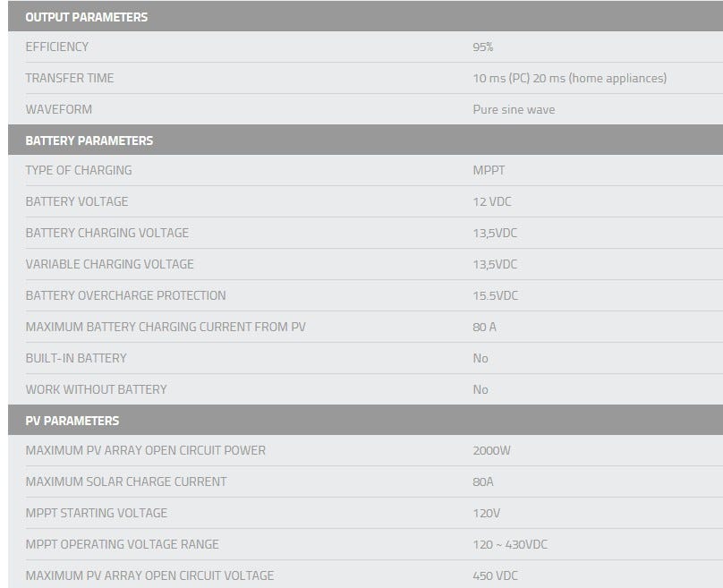Image resolution: width=723 pixels, height=588 pixels.
Task: Select the WAVEFORM row label
Action: pos(59,109)
